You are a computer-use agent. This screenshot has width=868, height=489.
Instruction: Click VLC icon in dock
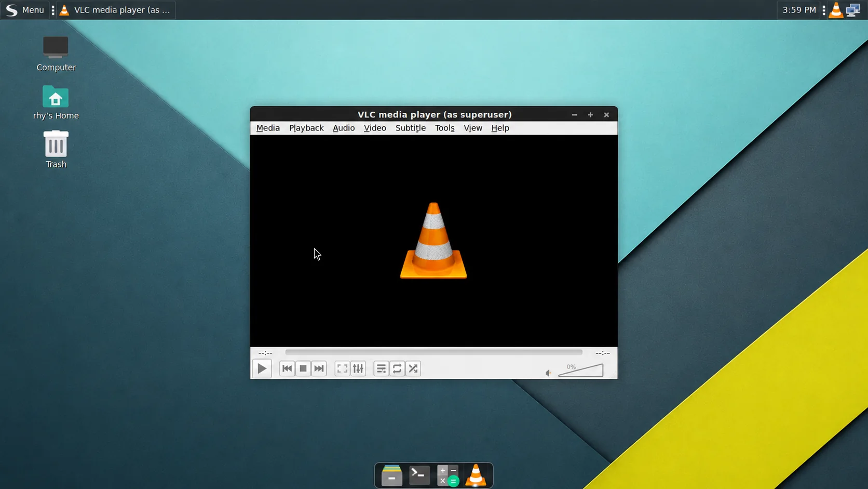pyautogui.click(x=476, y=475)
